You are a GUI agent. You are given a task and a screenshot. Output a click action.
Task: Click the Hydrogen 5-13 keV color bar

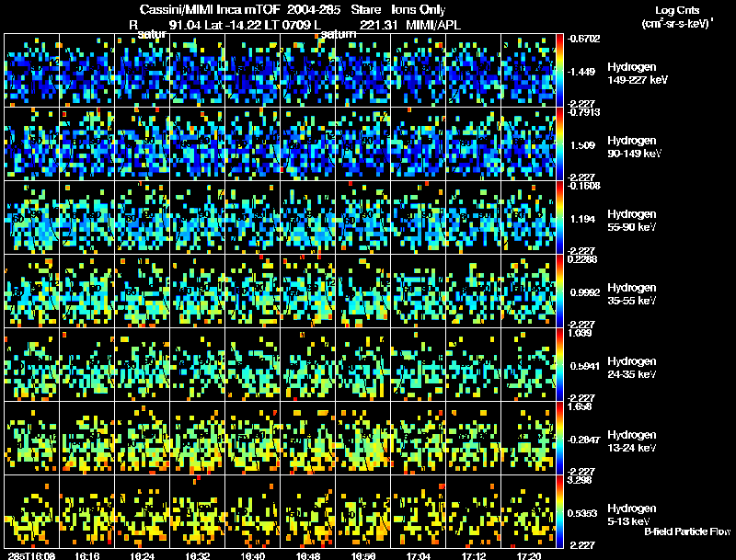(x=559, y=511)
